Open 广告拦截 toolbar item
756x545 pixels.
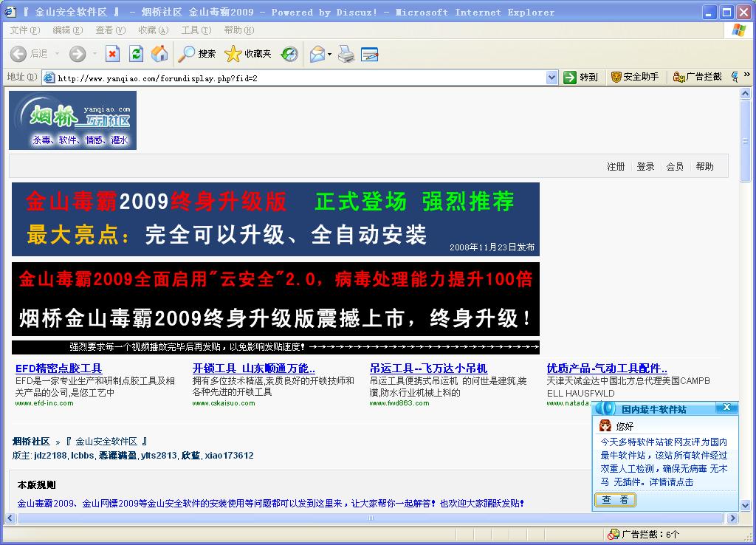[x=698, y=77]
